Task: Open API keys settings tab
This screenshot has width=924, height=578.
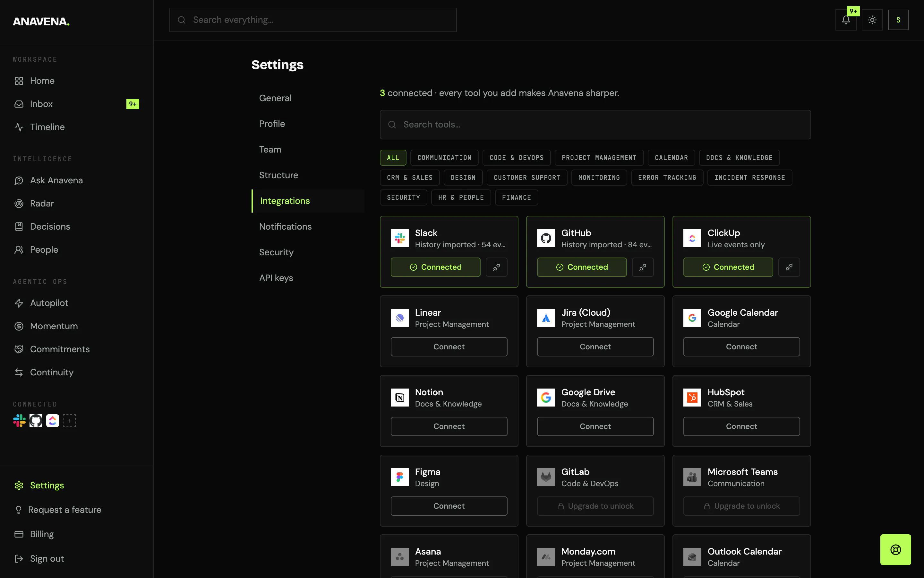Action: [308, 278]
